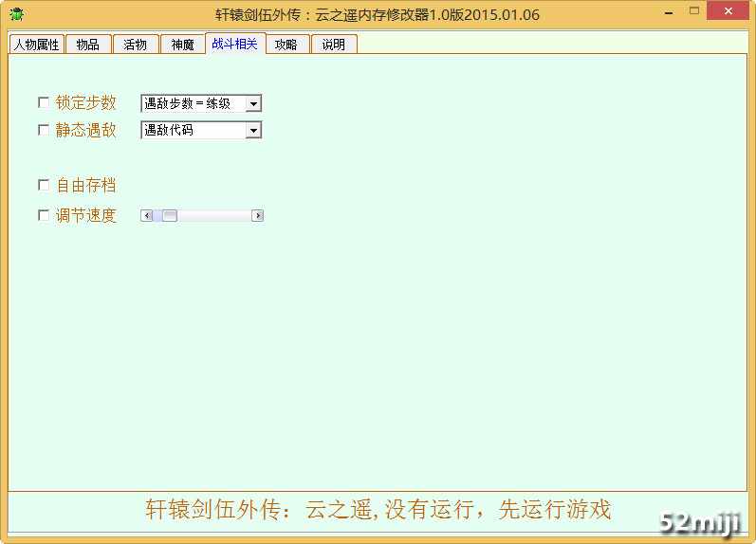Toggle the 静态遇敌 checkbox
Viewport: 756px width, 544px height.
point(43,130)
